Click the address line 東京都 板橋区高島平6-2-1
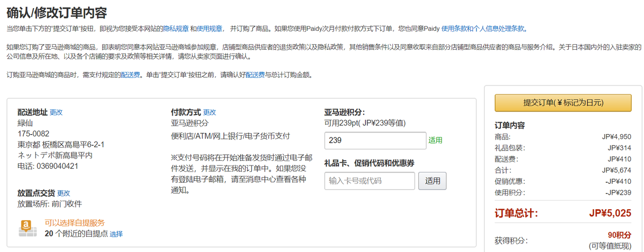This screenshot has width=644, height=252. [61, 145]
